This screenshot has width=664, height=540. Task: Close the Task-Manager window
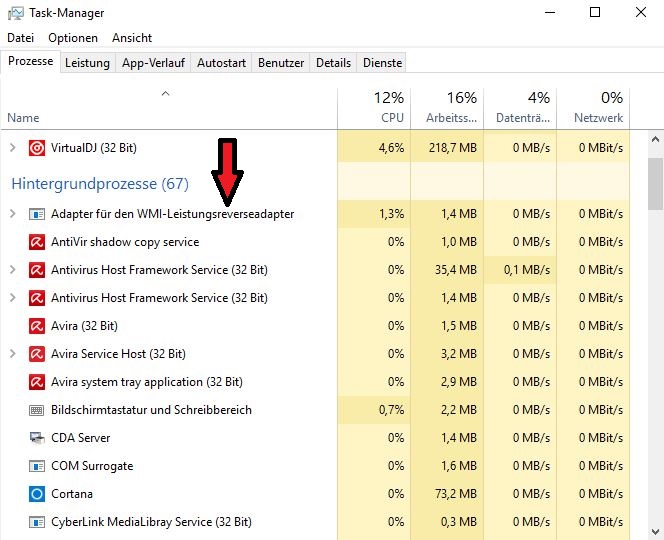coord(641,12)
